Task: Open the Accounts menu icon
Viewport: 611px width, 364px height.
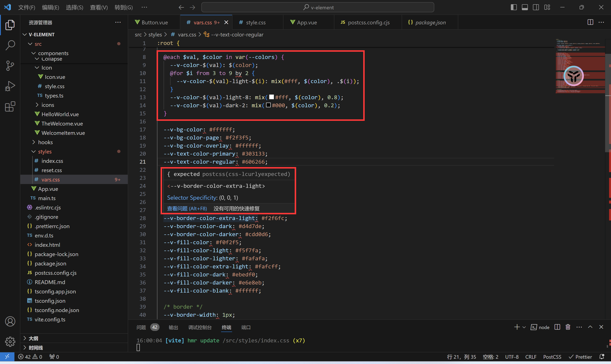Action: coord(10,321)
